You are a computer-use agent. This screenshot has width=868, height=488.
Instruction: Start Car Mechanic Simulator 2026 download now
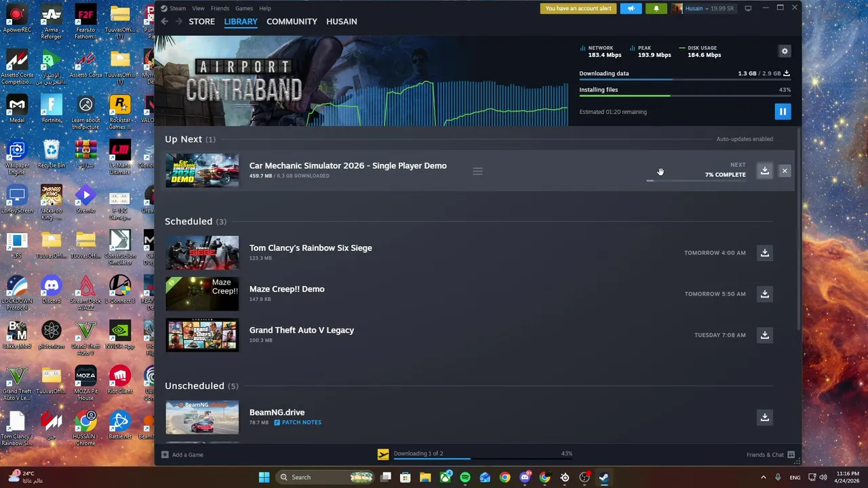tap(764, 171)
